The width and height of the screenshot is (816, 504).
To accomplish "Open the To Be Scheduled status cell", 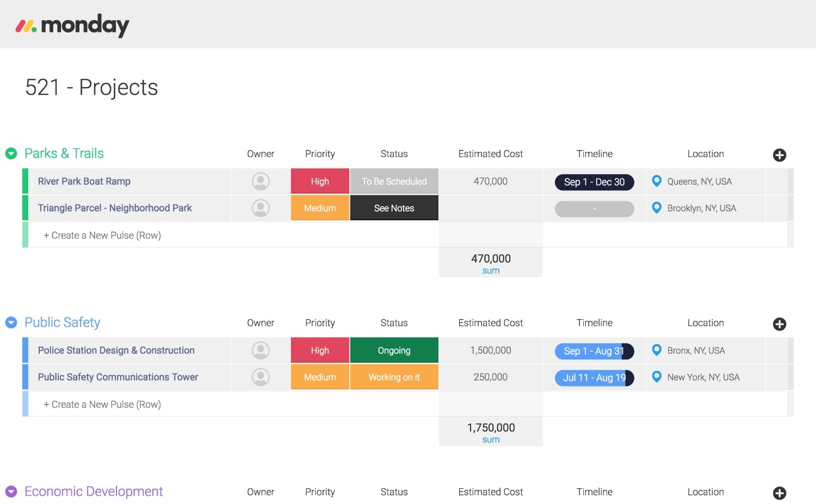I will (394, 182).
